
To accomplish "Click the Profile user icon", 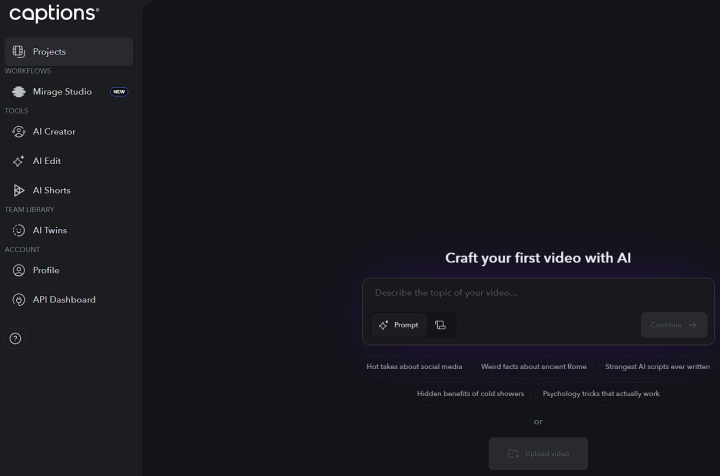I will tap(18, 270).
